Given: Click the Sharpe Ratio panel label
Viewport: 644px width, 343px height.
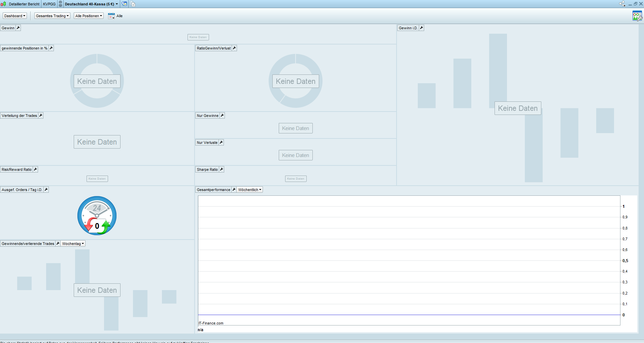Looking at the screenshot, I should 207,169.
